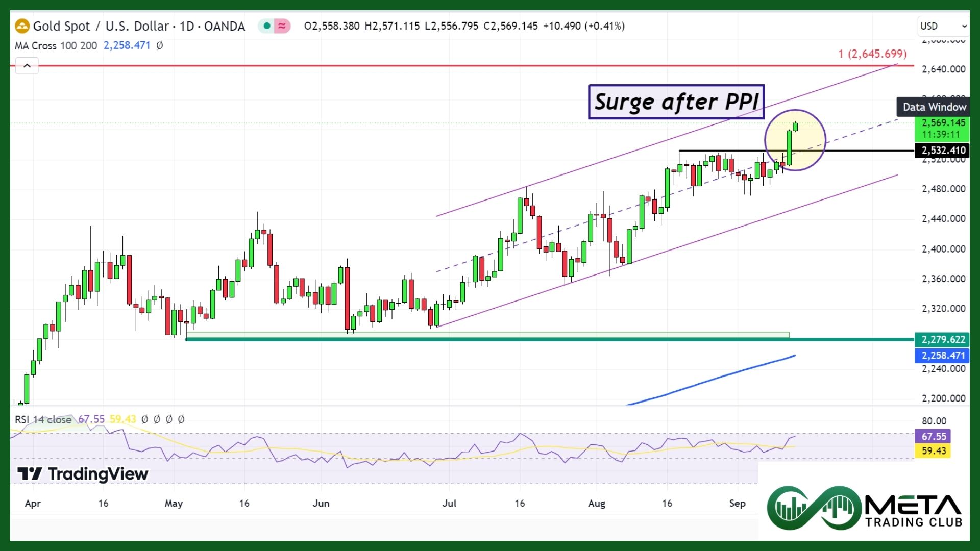Click the 2,640.000 price scale label

click(x=943, y=69)
